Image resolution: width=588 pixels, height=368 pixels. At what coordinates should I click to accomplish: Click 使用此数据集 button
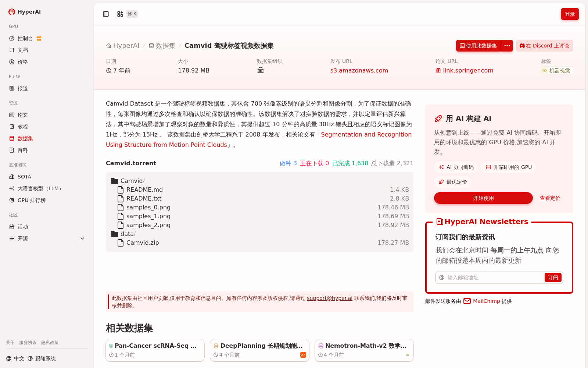478,46
